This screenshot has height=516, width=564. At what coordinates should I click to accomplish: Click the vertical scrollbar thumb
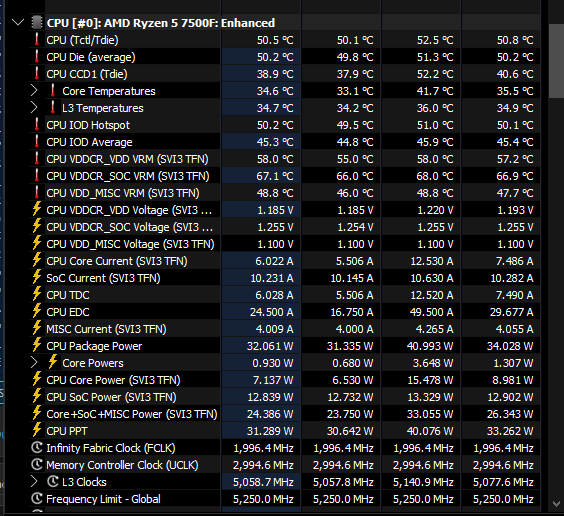coord(556,61)
